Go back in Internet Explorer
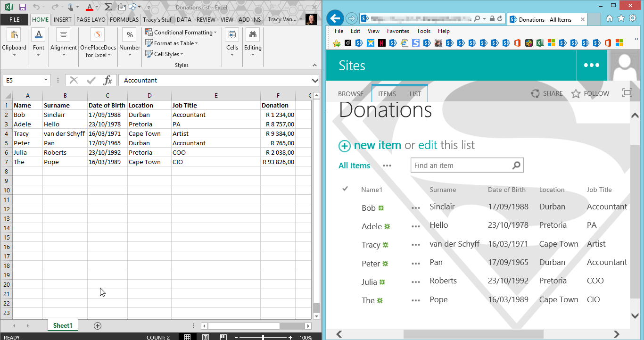This screenshot has height=340, width=644. tap(335, 18)
